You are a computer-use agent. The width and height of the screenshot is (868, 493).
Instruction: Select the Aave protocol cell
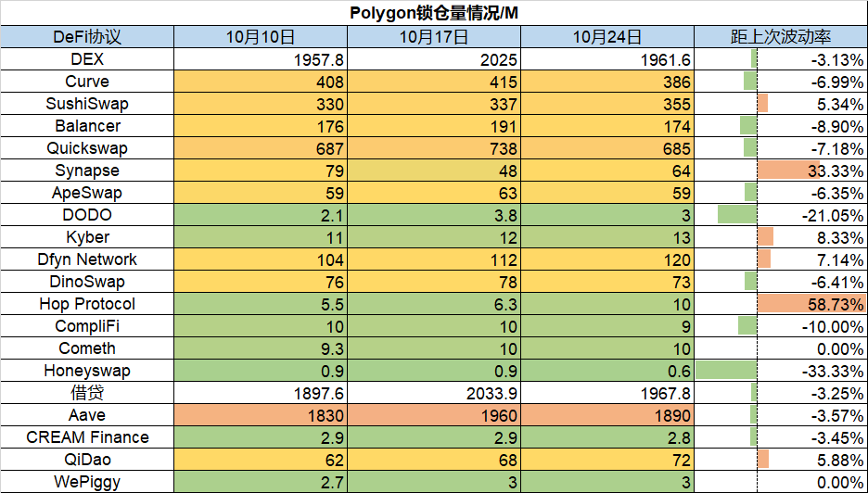(x=87, y=415)
